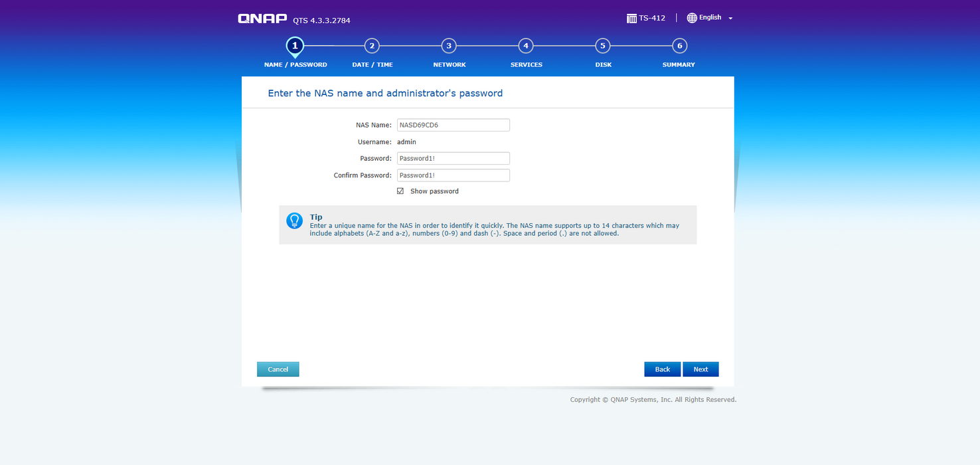Expand language list via the arrow

click(730, 19)
